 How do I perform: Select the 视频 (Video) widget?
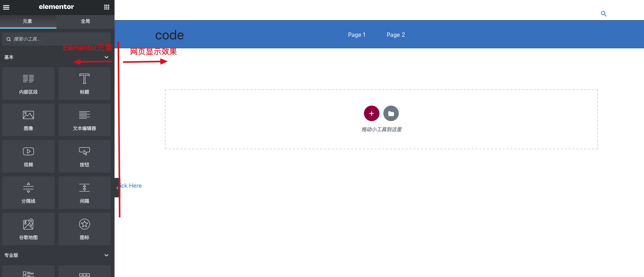pos(28,156)
